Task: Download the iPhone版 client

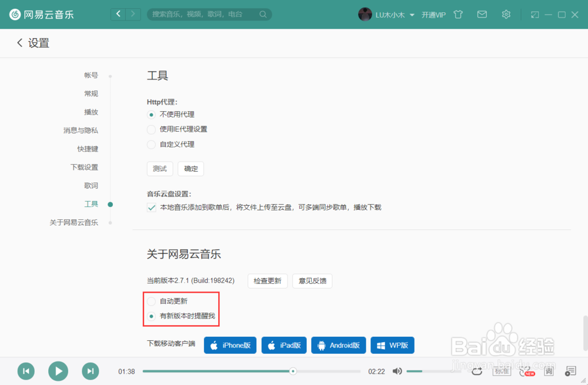Action: pyautogui.click(x=230, y=345)
